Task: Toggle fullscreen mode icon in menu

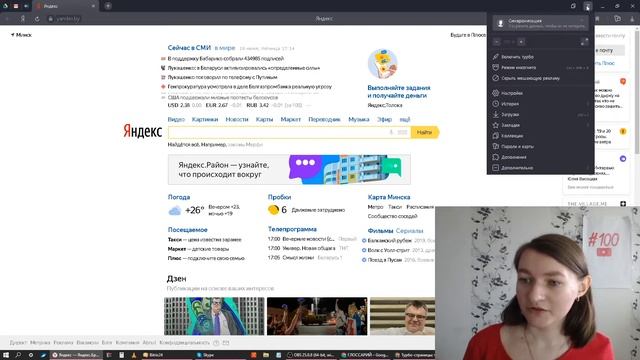Action: point(584,42)
